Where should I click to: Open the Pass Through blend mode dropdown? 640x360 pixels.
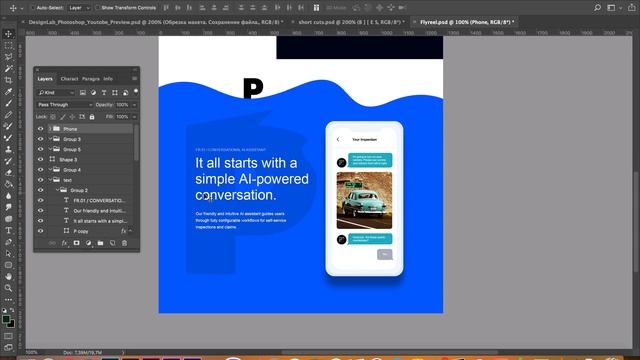64,105
